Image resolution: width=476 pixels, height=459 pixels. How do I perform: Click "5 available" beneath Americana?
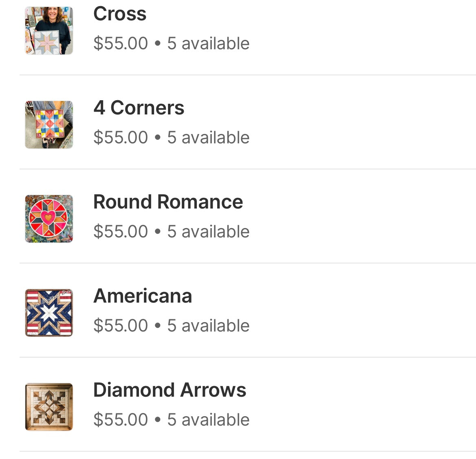tap(208, 326)
